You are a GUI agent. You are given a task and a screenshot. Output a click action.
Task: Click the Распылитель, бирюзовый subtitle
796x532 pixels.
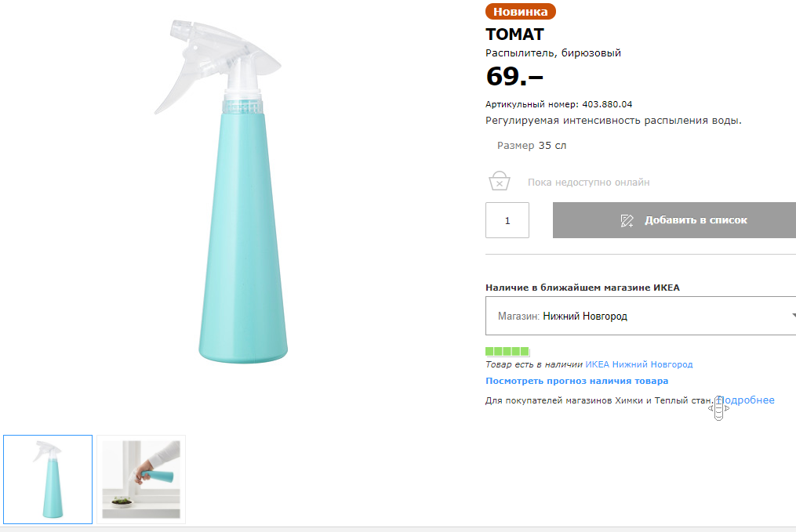tap(553, 53)
